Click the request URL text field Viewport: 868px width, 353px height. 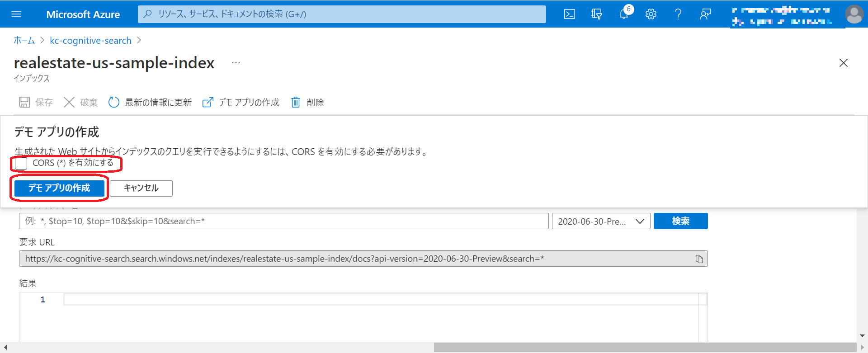(363, 259)
